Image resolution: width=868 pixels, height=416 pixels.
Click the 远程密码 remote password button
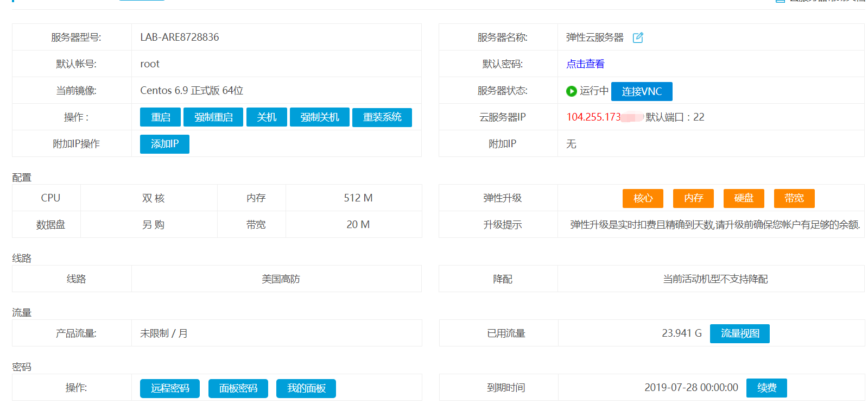coord(169,388)
